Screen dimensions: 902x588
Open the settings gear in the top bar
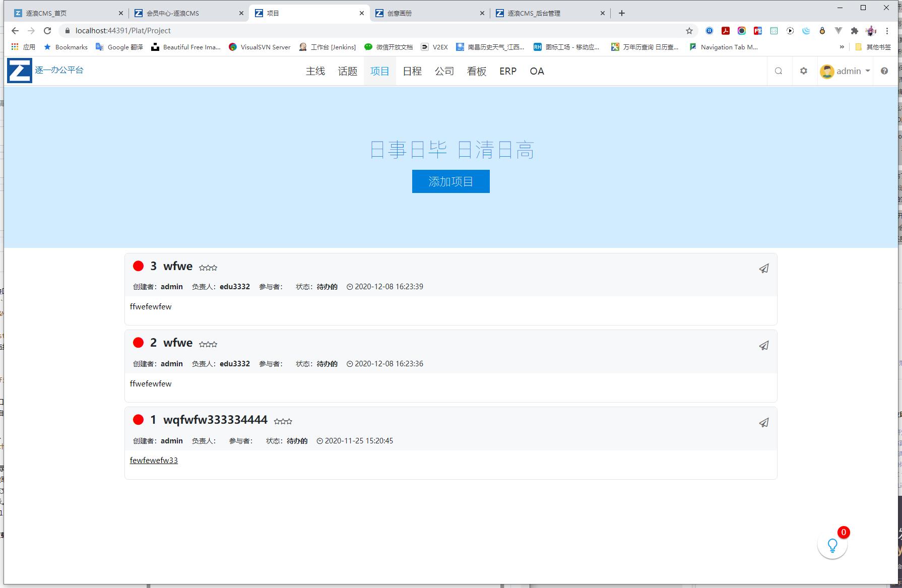804,71
